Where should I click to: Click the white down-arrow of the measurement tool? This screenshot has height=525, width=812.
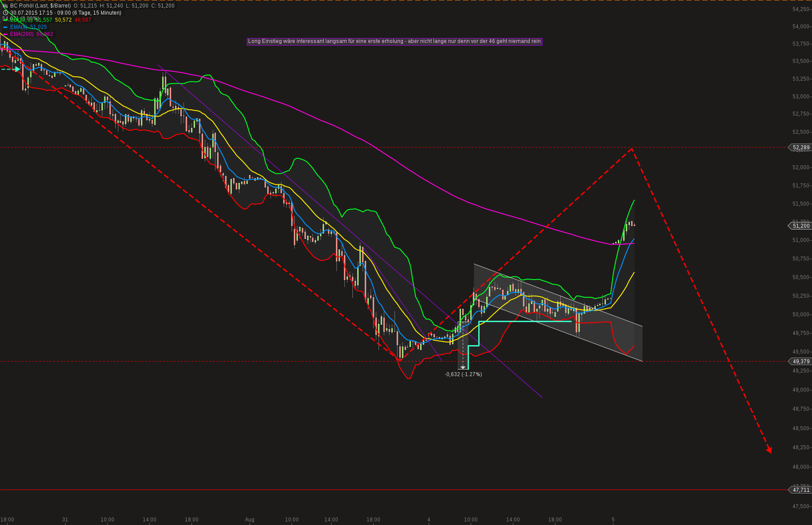coord(463,367)
